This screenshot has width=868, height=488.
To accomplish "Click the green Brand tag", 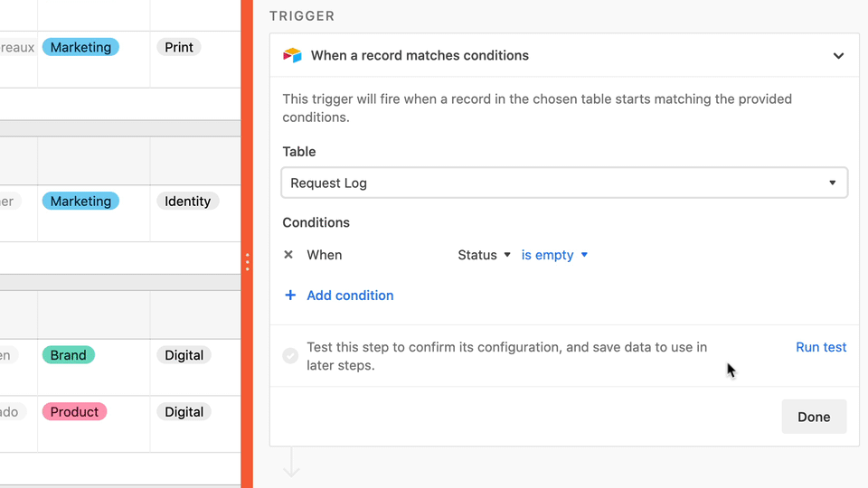I will (69, 355).
